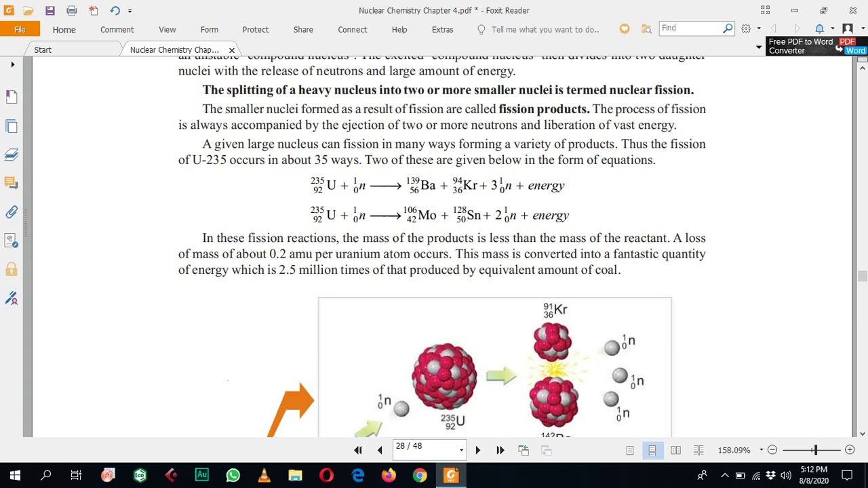Select single page view mode

point(630,450)
